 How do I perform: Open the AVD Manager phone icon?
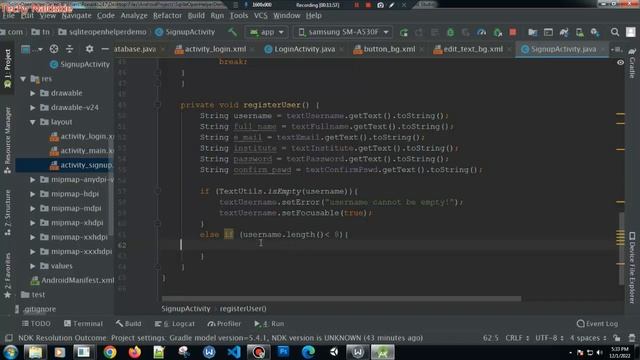coord(580,32)
